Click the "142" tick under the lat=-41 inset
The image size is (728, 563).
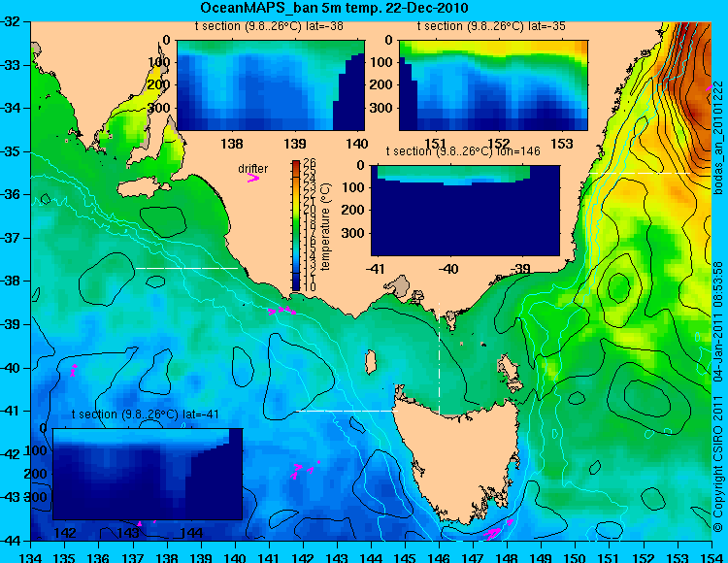66,533
